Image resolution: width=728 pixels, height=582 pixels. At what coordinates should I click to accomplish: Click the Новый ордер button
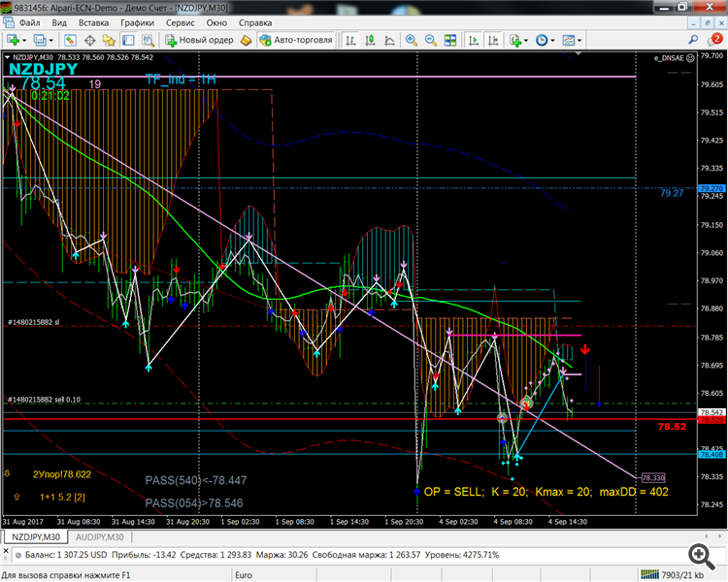tap(200, 41)
